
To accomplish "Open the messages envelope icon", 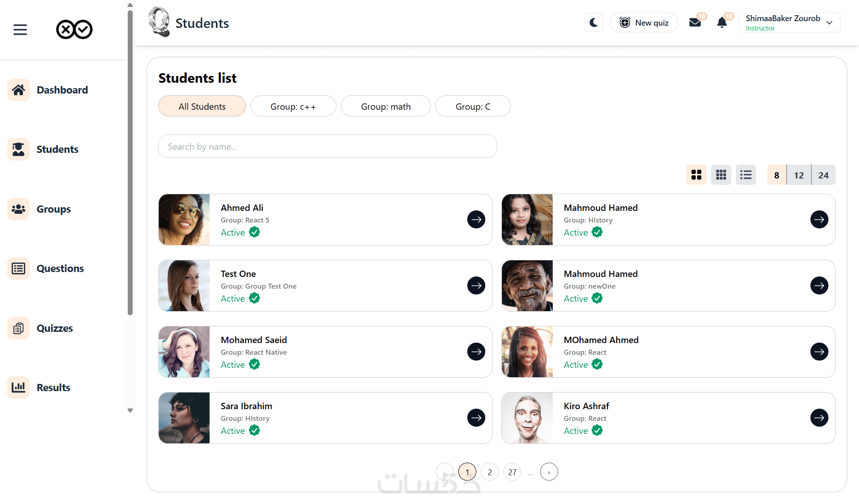I will pos(695,22).
